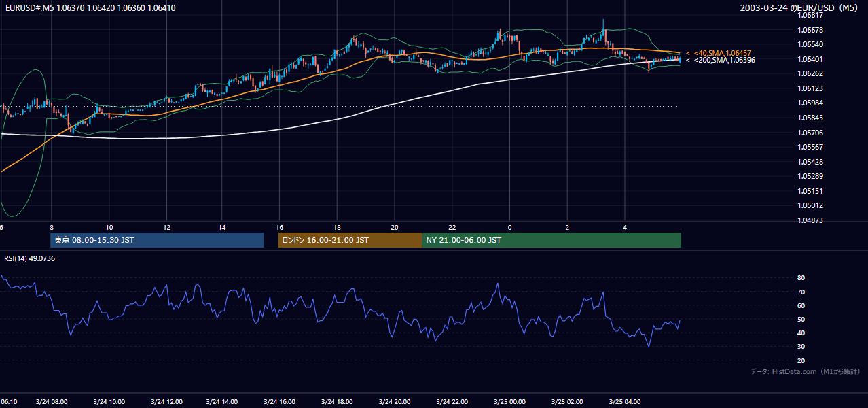
Task: Click price axis value 1.06540
Action: (810, 44)
